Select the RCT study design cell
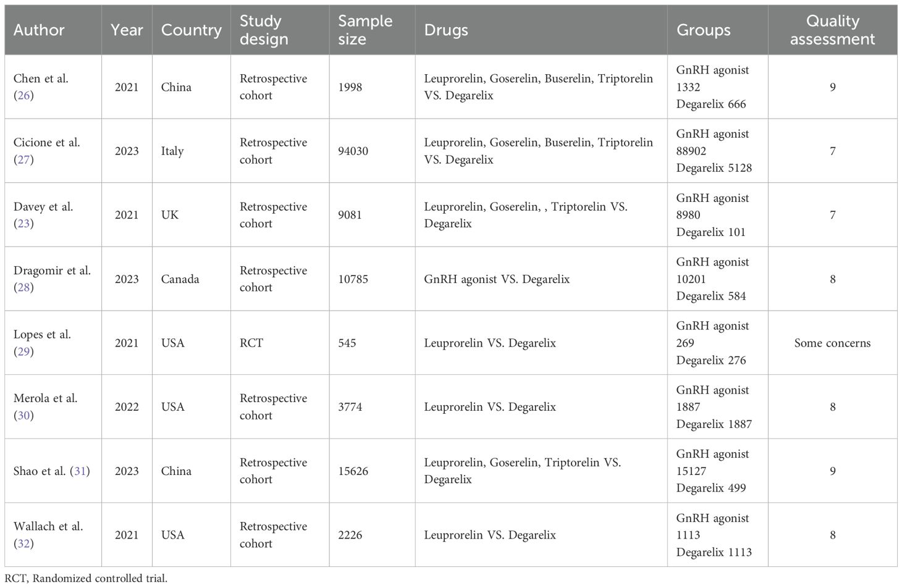Viewport: 902px width, 588px height. (251, 343)
